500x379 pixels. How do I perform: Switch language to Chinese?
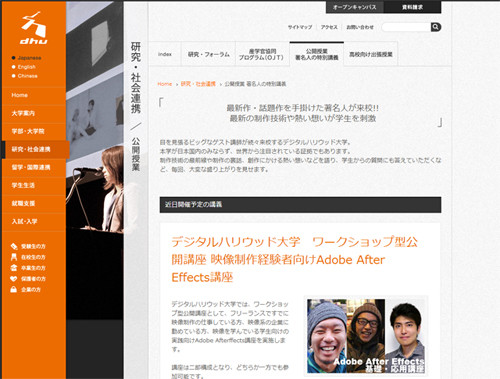pos(25,76)
